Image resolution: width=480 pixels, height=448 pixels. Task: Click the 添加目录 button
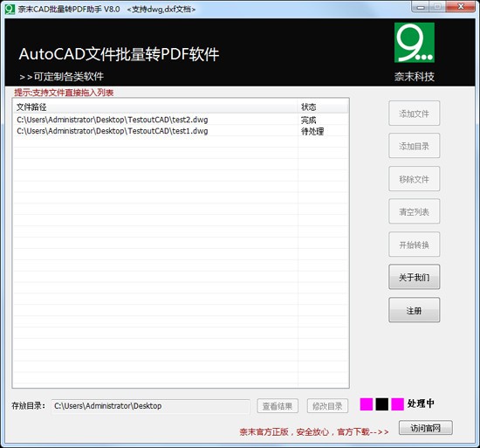coord(415,146)
